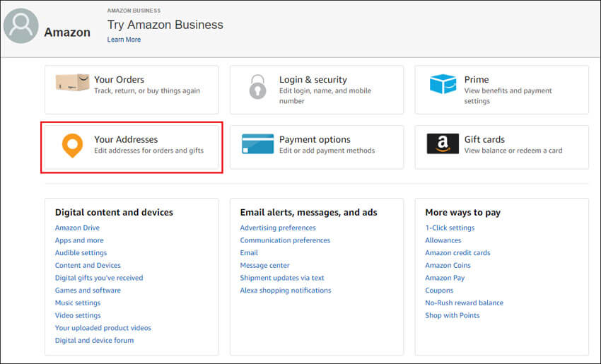Click 'Edit or add payment methods' text

327,151
